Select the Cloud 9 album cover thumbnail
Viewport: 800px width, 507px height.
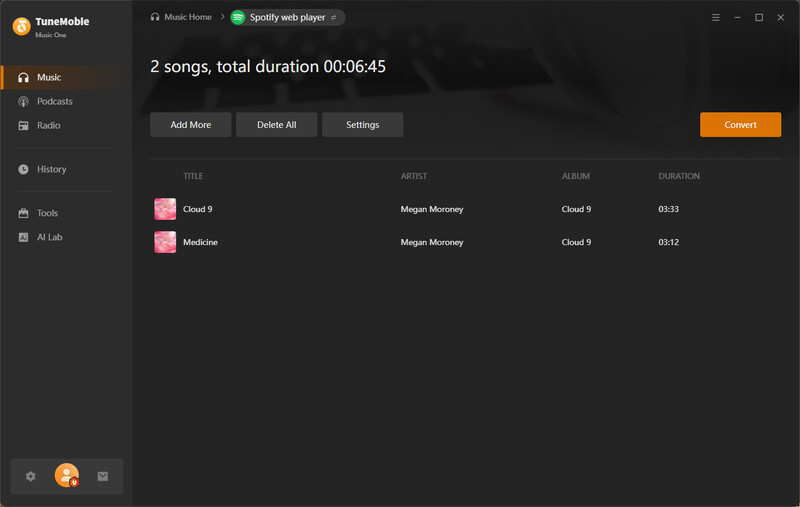[x=165, y=209]
